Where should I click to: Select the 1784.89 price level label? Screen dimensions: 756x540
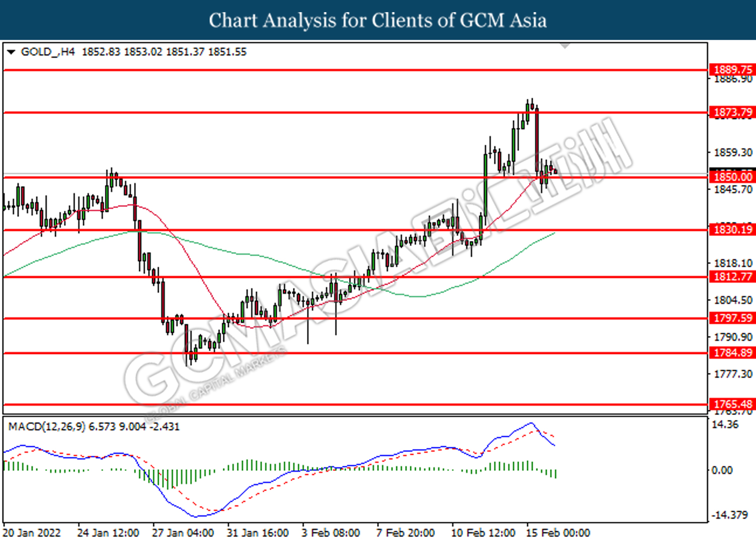(x=732, y=353)
